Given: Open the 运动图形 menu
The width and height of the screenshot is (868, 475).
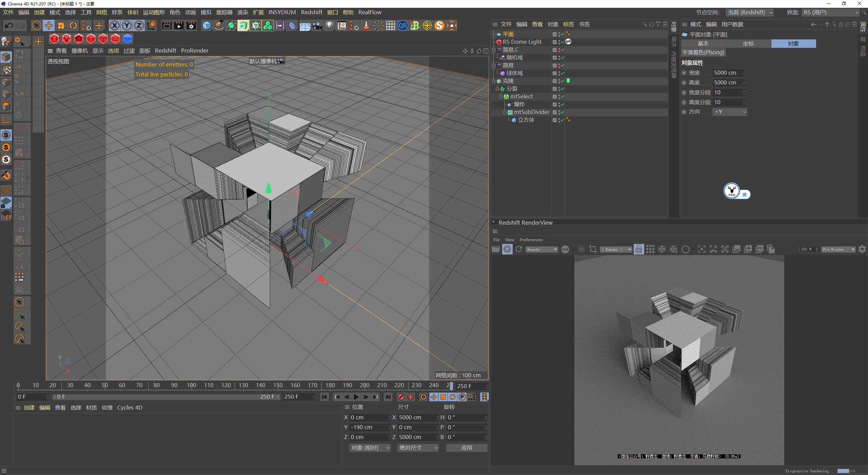Looking at the screenshot, I should [x=154, y=12].
